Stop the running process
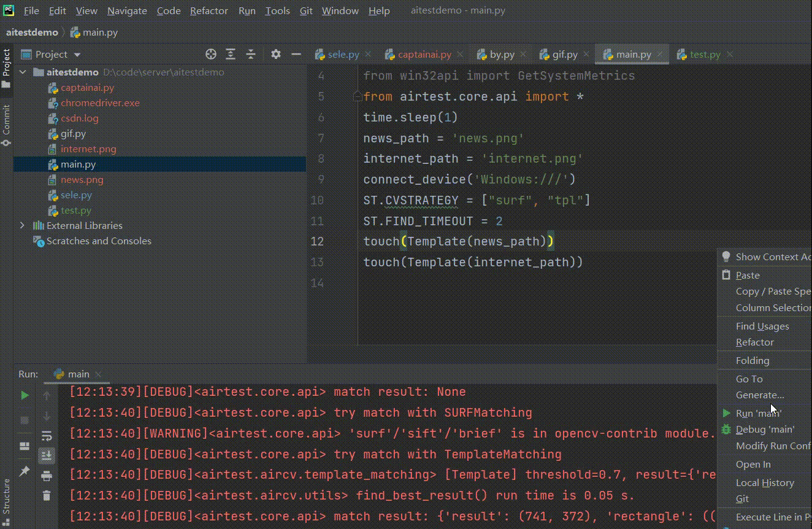Screen dimensions: 812x529 pos(25,420)
